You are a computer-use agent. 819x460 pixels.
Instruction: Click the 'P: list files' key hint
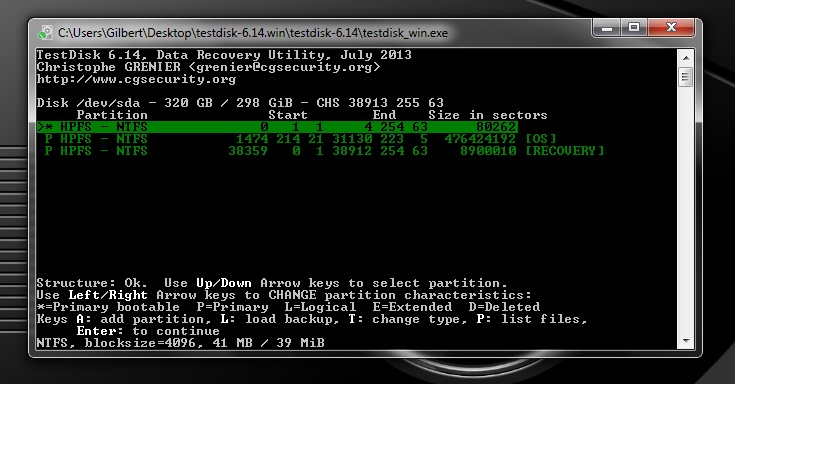click(x=532, y=319)
